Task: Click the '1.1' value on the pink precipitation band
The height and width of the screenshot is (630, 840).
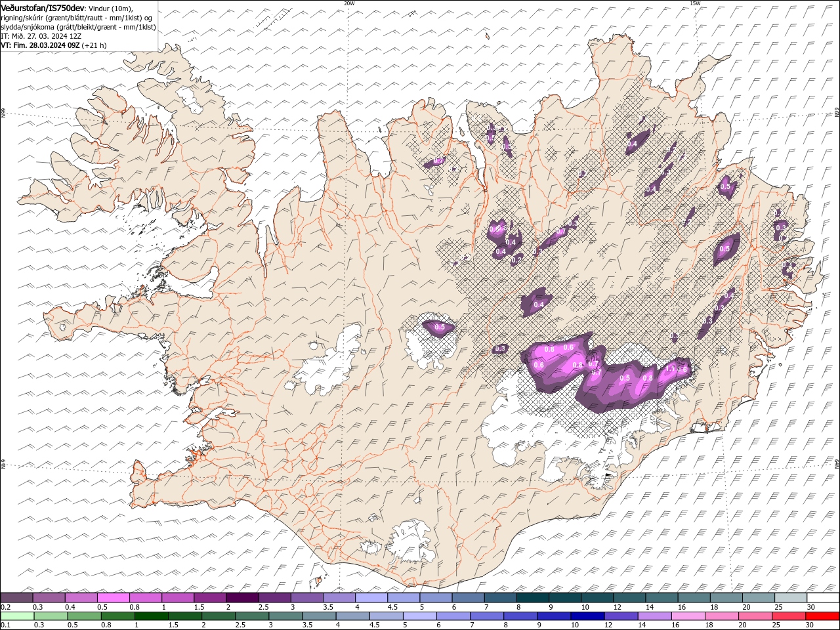Action: click(x=670, y=369)
